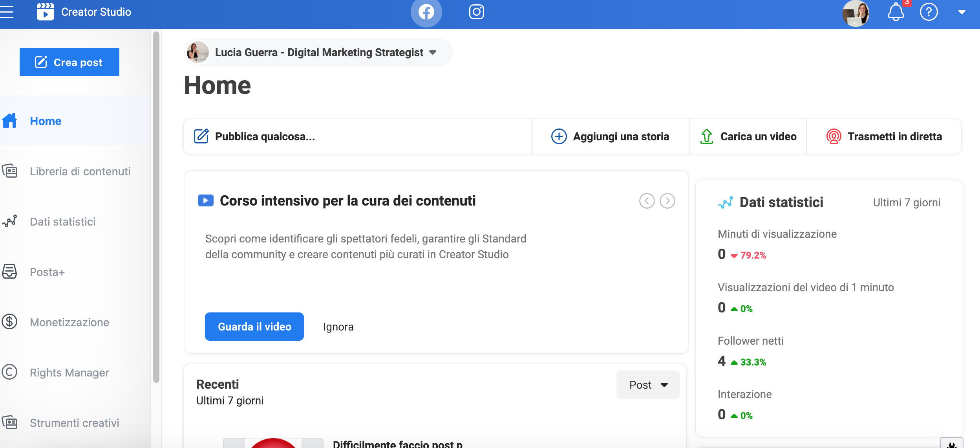Click Pubblica qualcosa input field
The width and height of the screenshot is (980, 448).
coord(357,136)
